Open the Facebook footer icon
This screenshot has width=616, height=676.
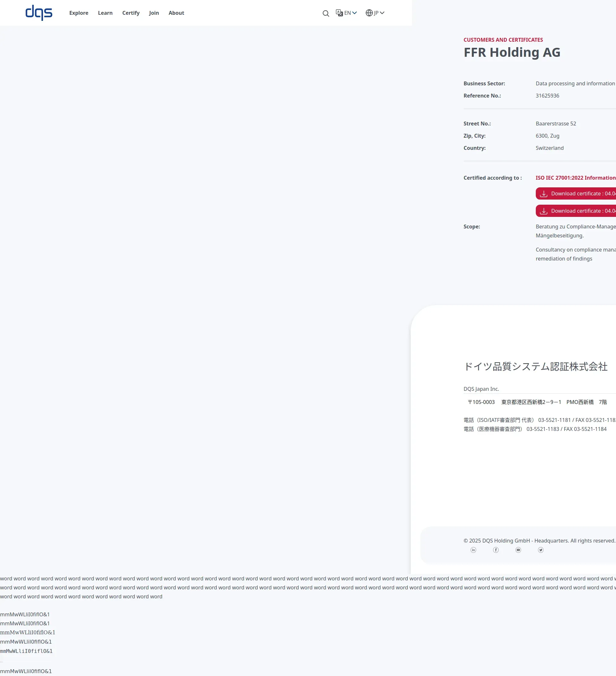496,550
